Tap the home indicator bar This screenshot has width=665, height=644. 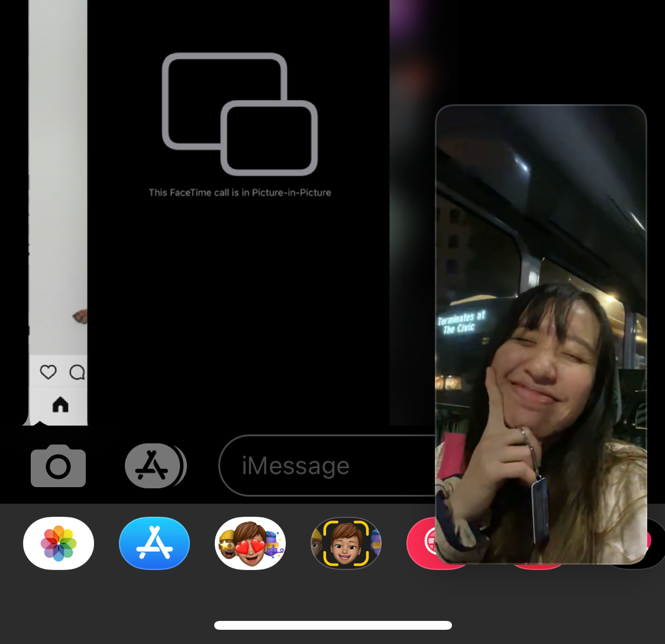pyautogui.click(x=332, y=626)
